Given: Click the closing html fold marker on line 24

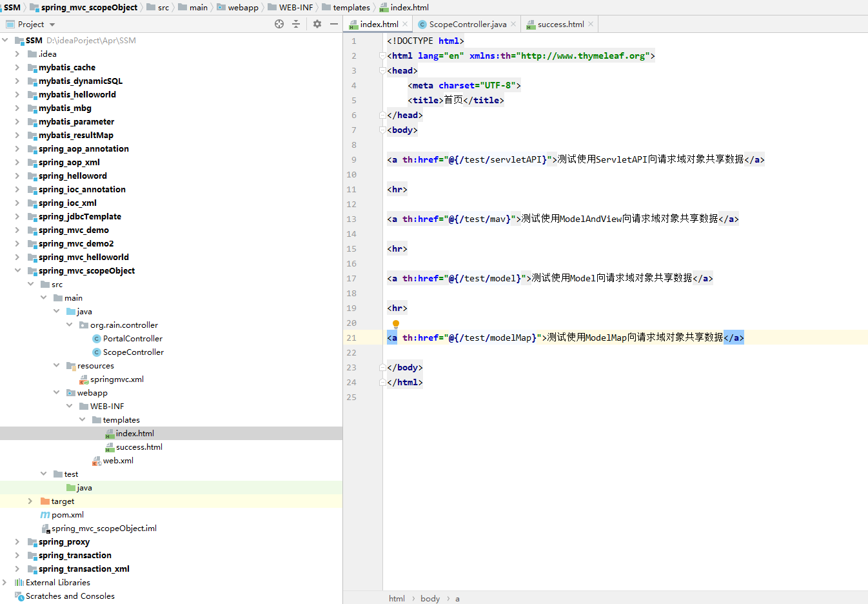Looking at the screenshot, I should coord(382,382).
